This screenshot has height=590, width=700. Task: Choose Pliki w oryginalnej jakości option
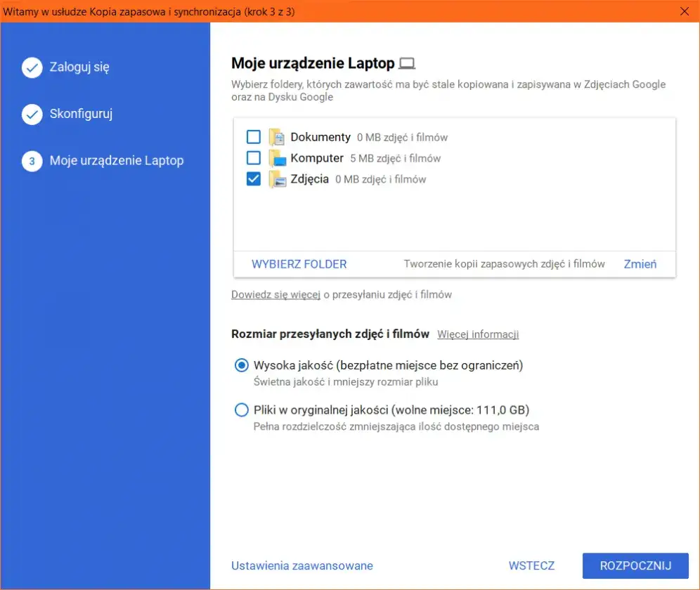(242, 409)
